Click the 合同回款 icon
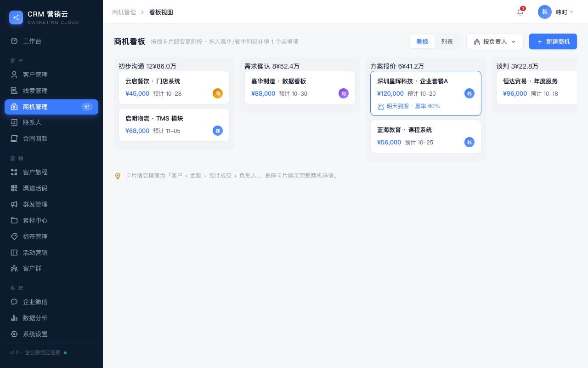This screenshot has width=588, height=368. point(14,138)
